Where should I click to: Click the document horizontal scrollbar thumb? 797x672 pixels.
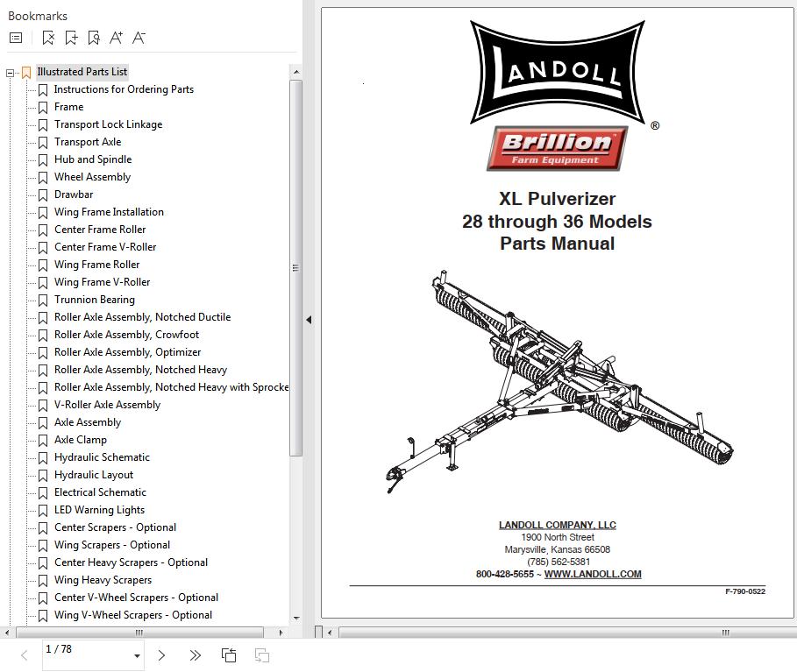click(x=567, y=633)
